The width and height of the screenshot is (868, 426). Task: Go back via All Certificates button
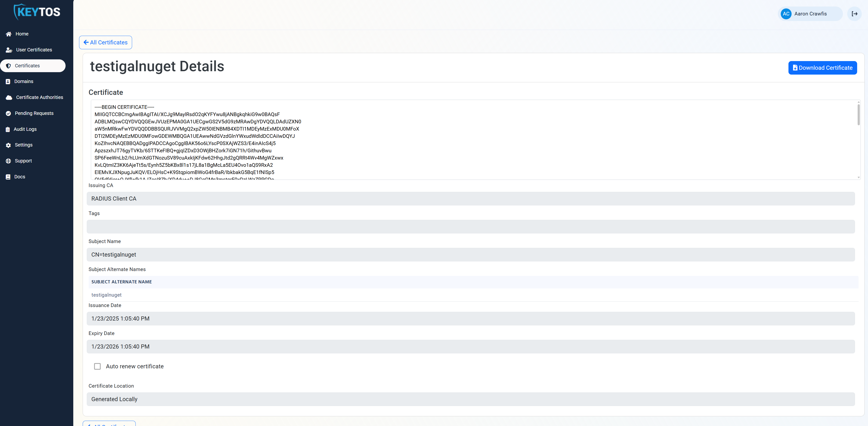106,42
